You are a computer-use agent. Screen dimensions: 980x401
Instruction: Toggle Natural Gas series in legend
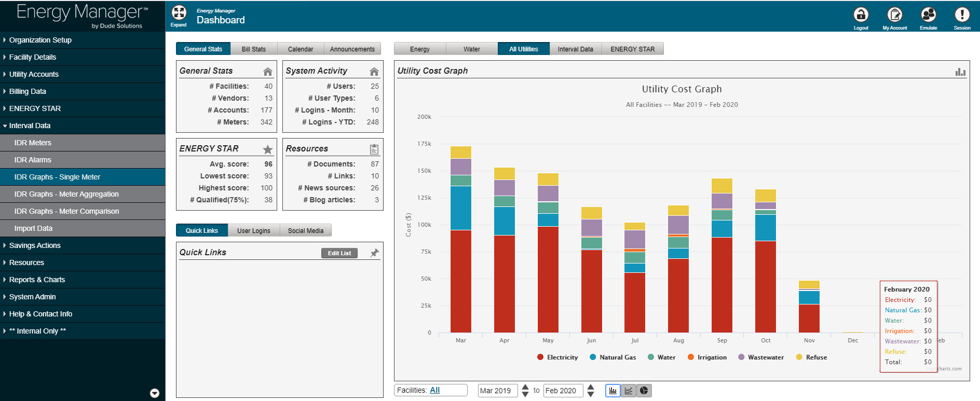612,357
